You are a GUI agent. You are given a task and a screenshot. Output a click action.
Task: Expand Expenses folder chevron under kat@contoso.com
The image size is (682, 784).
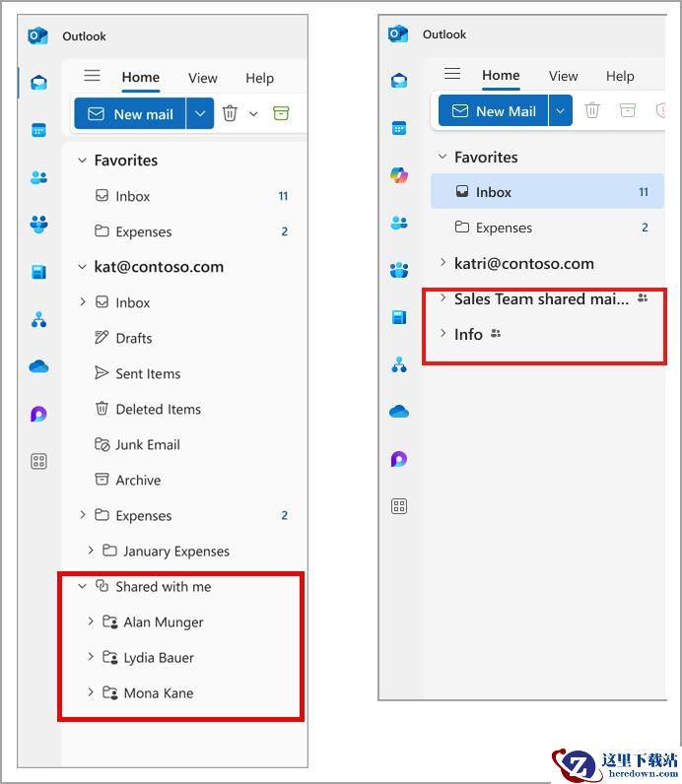[x=83, y=514]
